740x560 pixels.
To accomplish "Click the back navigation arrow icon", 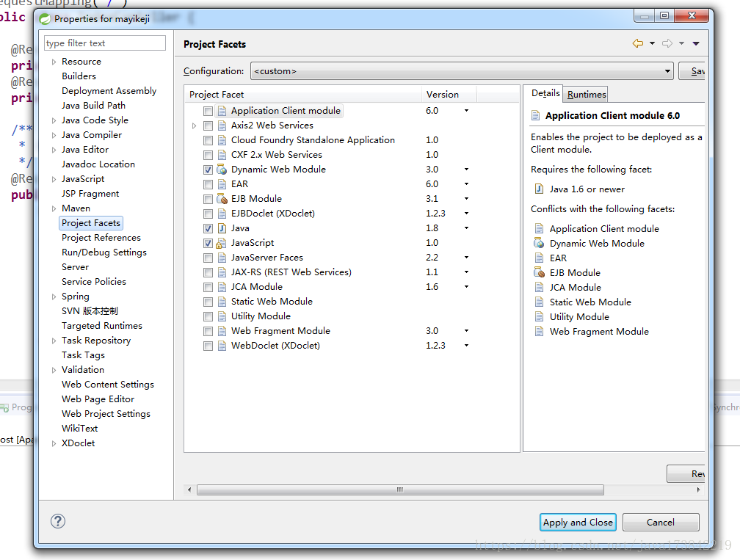I will [x=637, y=43].
